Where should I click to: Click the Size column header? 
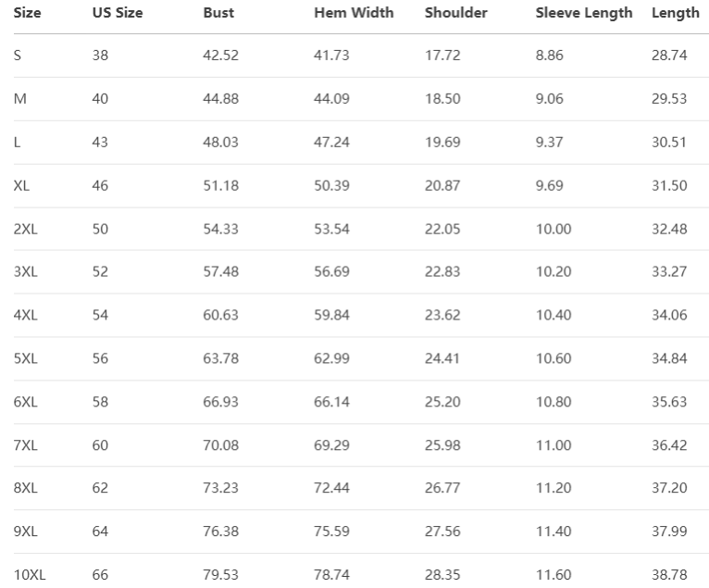pyautogui.click(x=28, y=13)
